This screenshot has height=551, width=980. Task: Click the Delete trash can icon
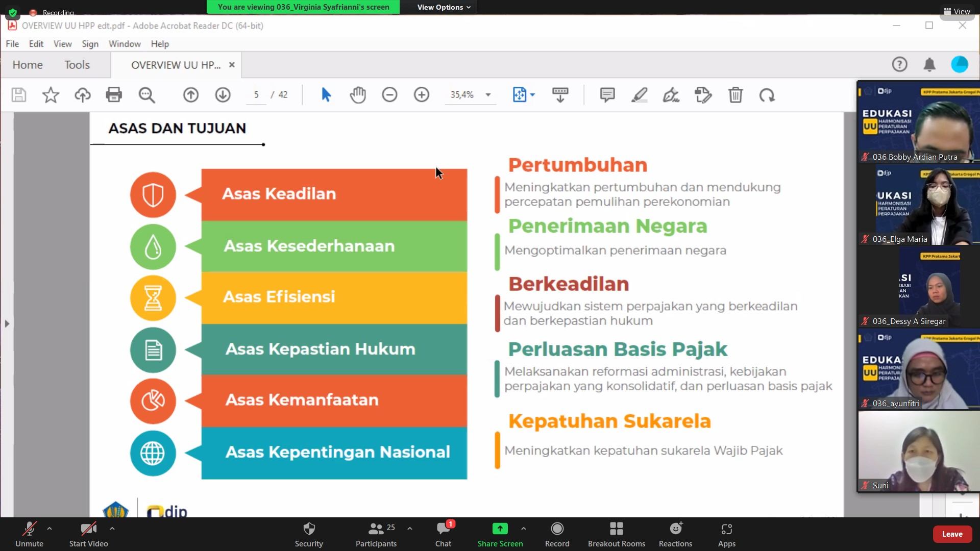point(735,95)
